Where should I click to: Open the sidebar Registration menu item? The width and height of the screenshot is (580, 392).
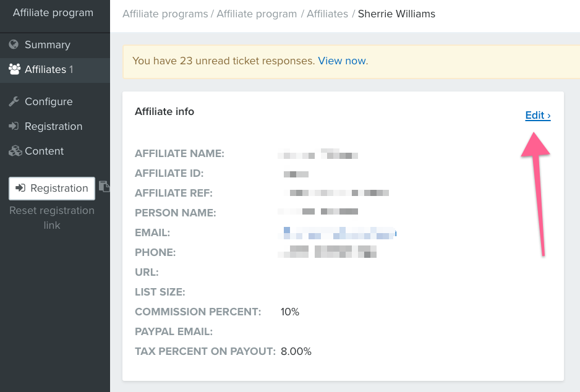(x=53, y=126)
